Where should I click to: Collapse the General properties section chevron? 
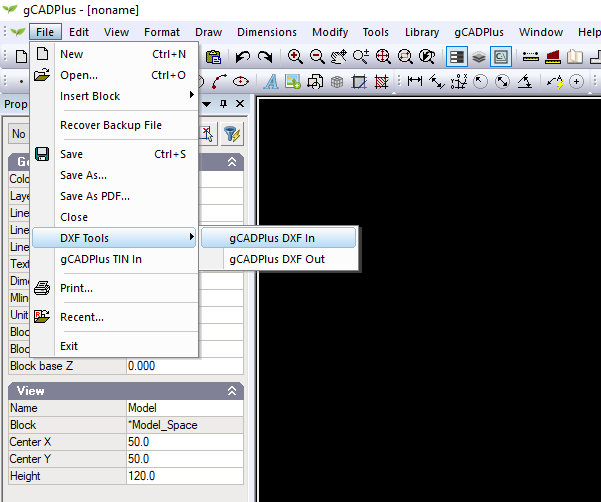point(232,162)
